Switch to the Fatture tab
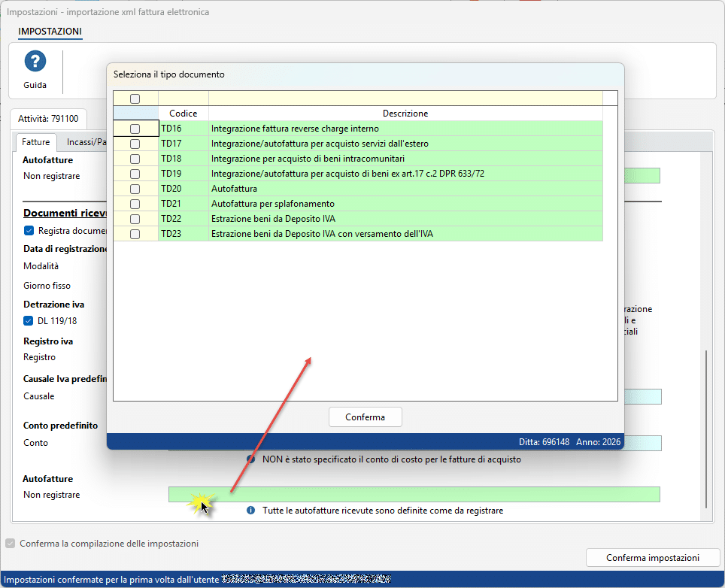The image size is (725, 588). coord(35,142)
